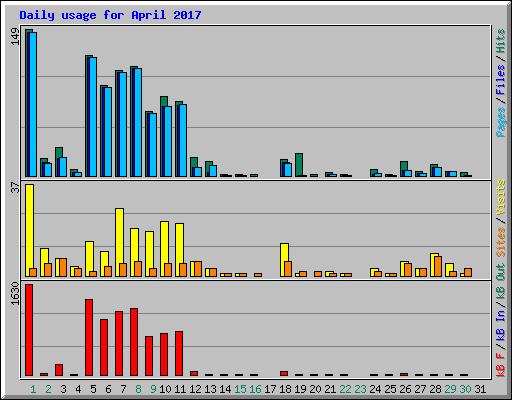Click day 15 on the x-axis

pyautogui.click(x=240, y=389)
